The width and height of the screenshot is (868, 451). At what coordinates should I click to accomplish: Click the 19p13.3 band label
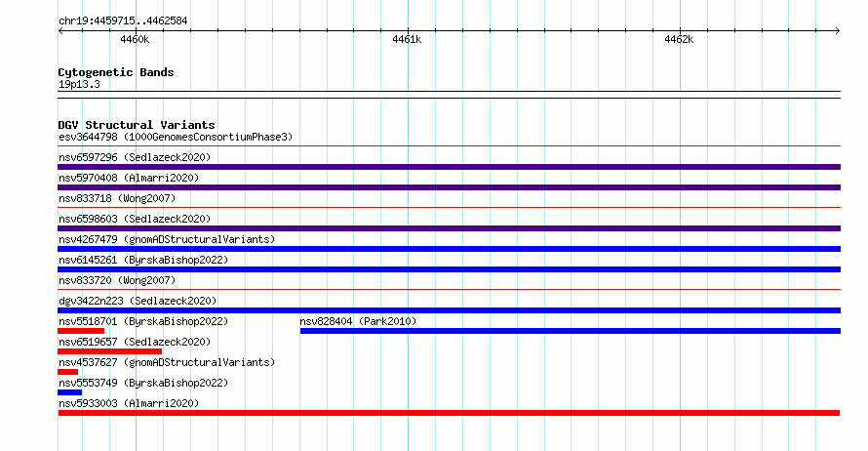[x=79, y=84]
